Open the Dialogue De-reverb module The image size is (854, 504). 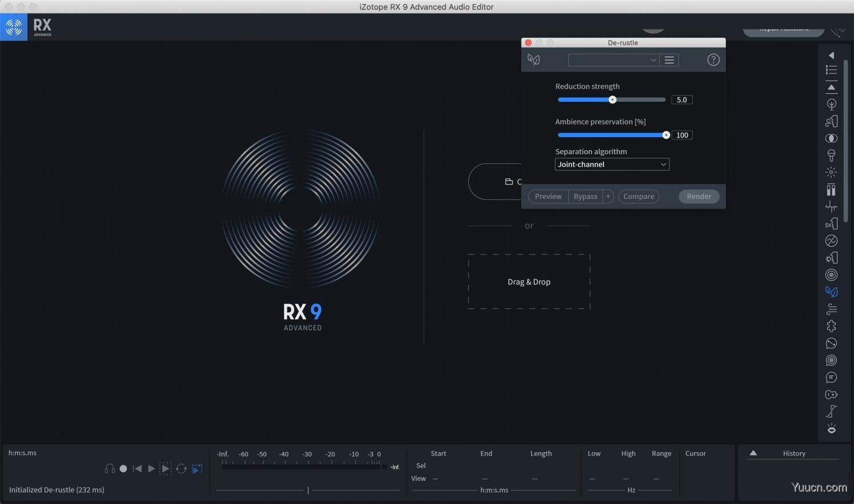point(831,360)
